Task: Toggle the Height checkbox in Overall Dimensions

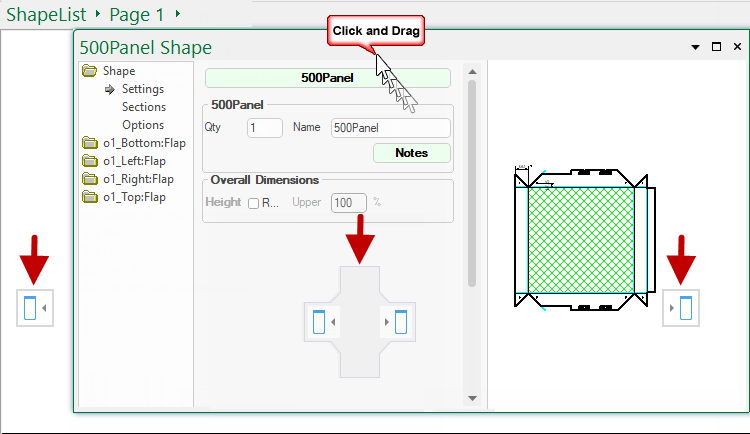Action: [x=253, y=203]
